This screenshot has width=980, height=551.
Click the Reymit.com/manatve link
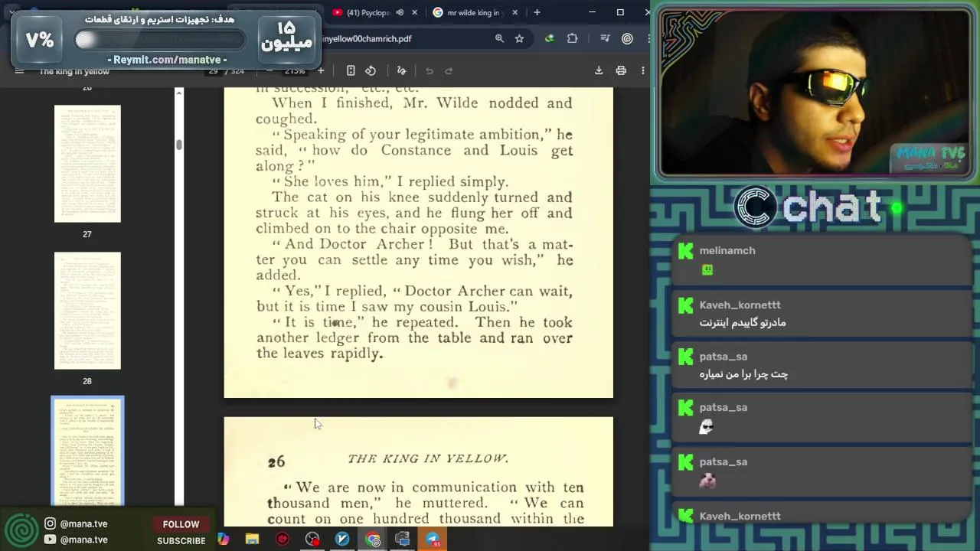[x=167, y=60]
